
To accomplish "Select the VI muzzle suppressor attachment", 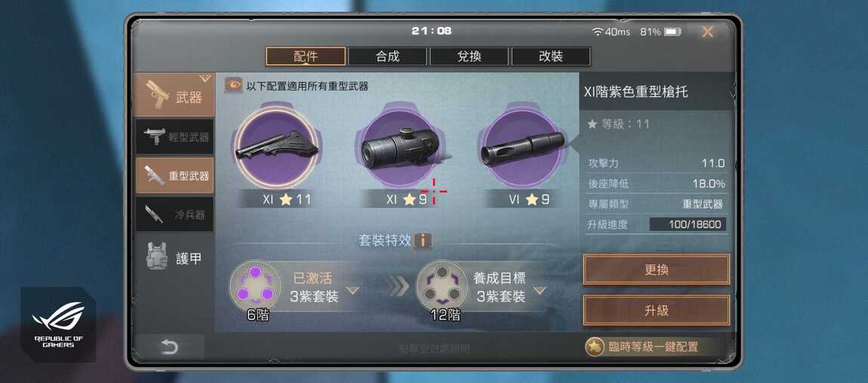I will [522, 147].
